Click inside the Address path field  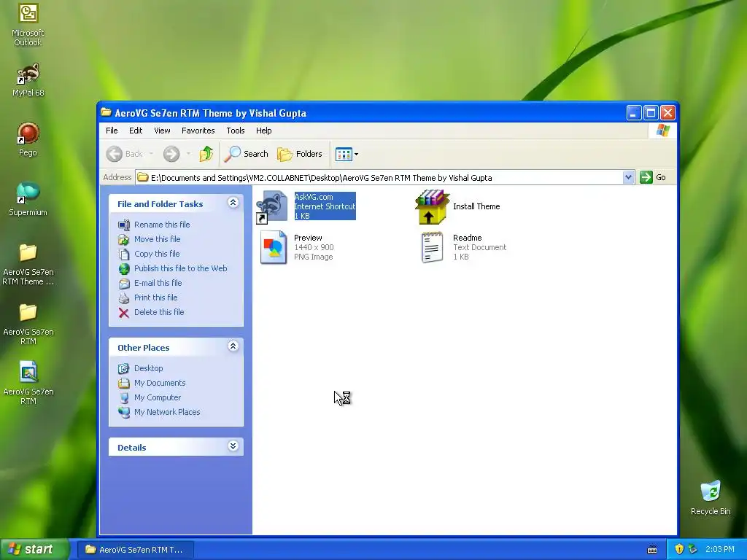point(379,178)
